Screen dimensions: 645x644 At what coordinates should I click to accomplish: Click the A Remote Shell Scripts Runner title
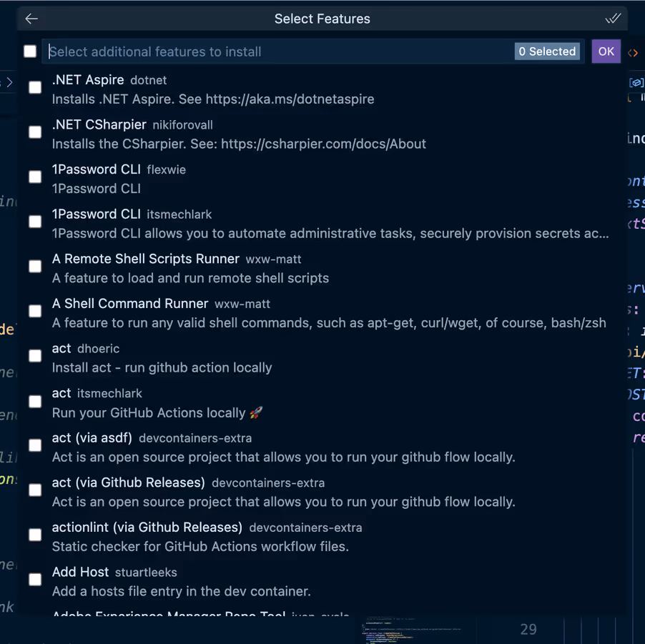(x=146, y=259)
